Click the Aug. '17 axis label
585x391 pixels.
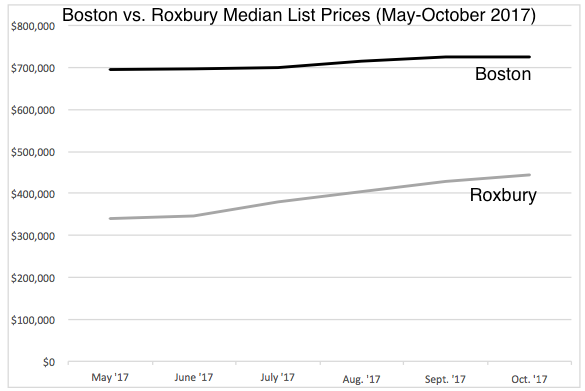362,379
